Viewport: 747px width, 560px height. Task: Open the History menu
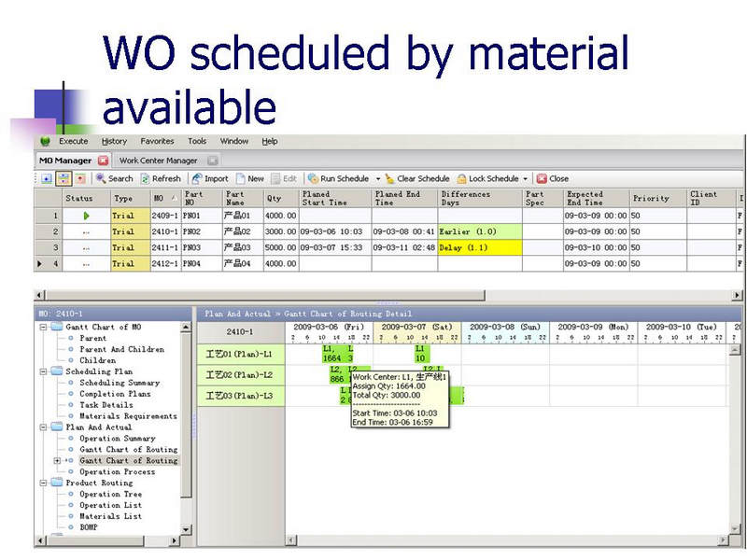114,142
